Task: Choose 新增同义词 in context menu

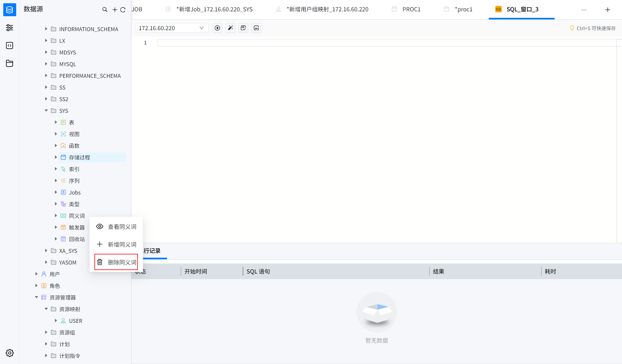Action: (116, 244)
